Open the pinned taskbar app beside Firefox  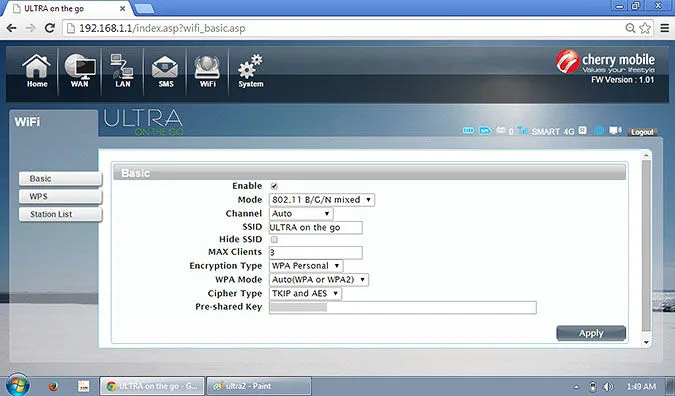click(84, 386)
